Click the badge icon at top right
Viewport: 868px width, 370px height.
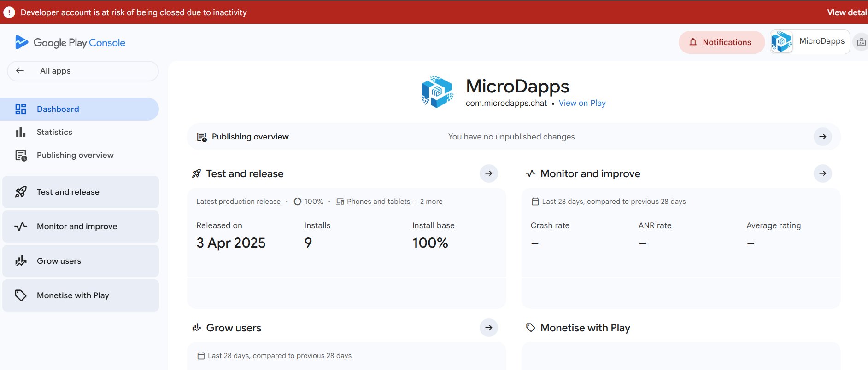[861, 42]
